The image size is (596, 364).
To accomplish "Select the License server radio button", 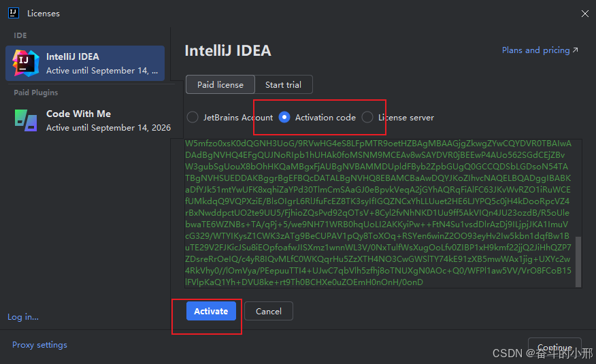I will click(x=367, y=118).
